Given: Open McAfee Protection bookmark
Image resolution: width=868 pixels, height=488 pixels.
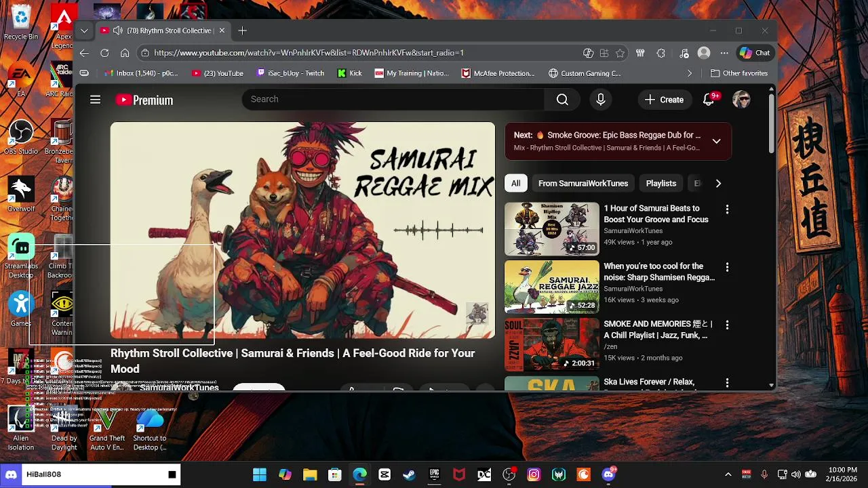Looking at the screenshot, I should (x=498, y=73).
